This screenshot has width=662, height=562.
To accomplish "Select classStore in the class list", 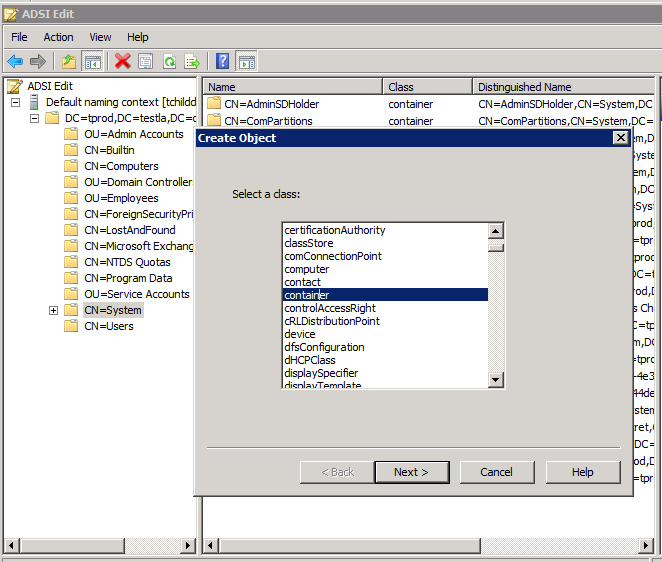I will tap(385, 243).
